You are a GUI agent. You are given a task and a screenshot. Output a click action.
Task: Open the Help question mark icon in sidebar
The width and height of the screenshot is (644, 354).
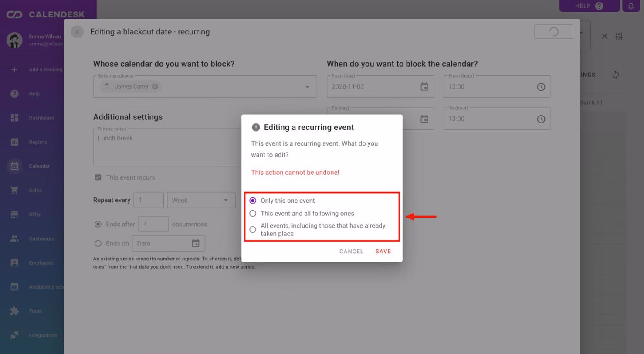point(14,94)
